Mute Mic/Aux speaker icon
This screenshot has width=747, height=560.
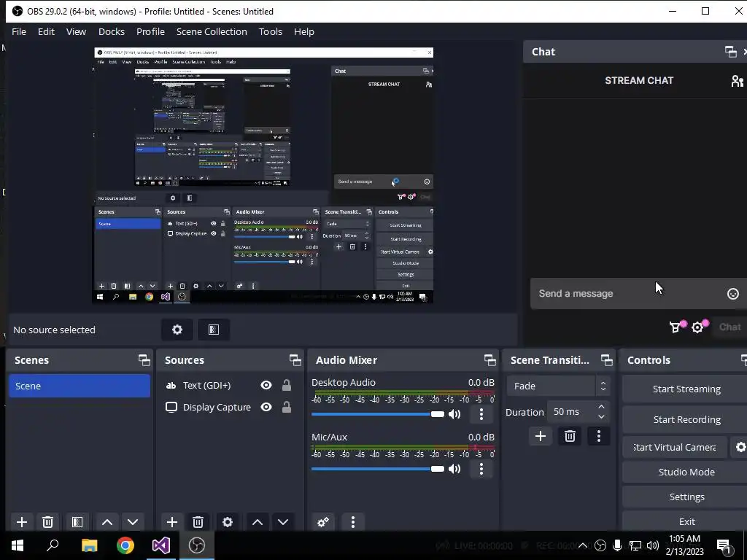tap(454, 469)
